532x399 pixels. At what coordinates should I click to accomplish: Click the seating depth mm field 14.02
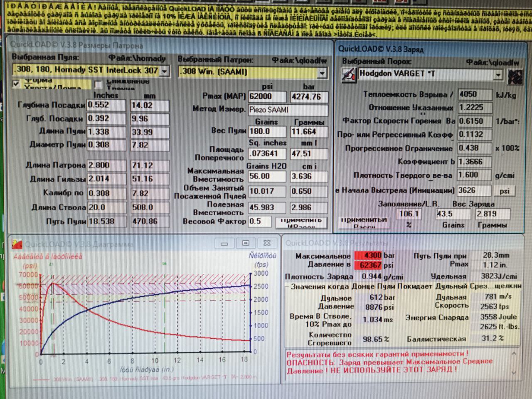pyautogui.click(x=150, y=106)
